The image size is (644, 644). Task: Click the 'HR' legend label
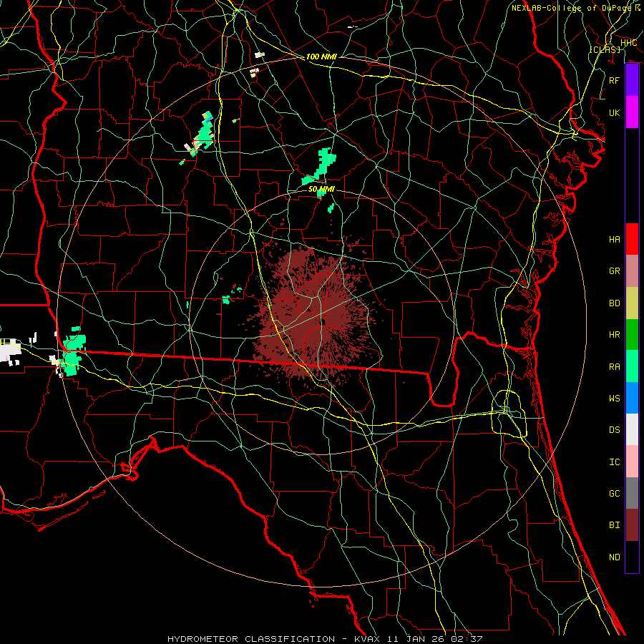(614, 334)
